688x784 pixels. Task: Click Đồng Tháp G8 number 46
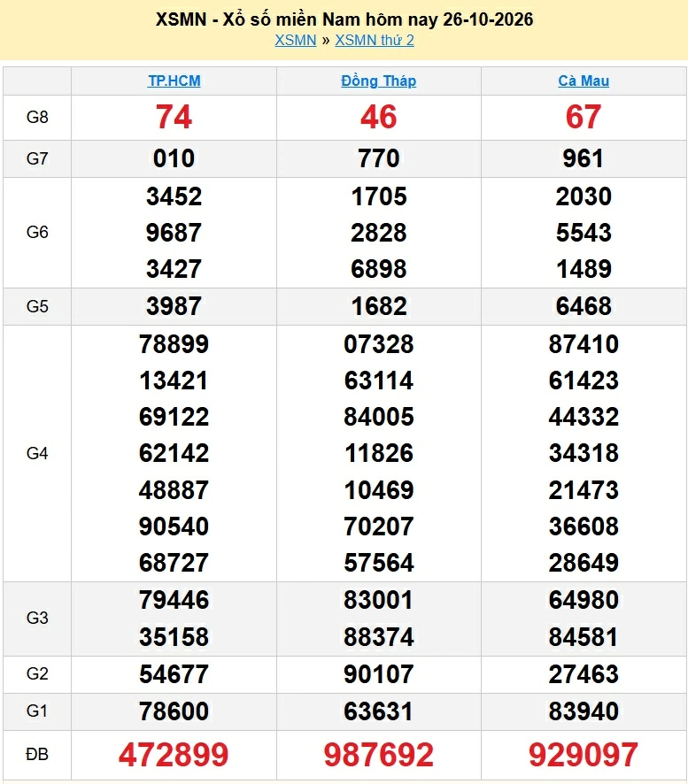tap(379, 117)
